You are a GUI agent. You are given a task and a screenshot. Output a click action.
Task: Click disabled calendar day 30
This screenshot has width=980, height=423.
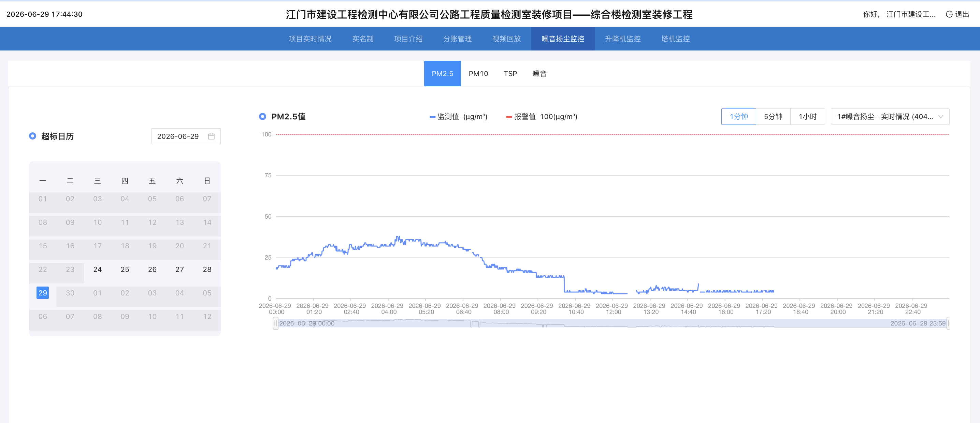(x=70, y=293)
